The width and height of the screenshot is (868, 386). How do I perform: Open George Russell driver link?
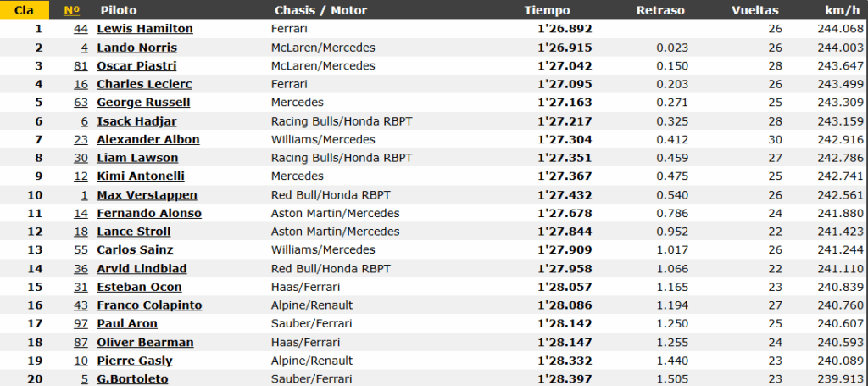(x=143, y=103)
